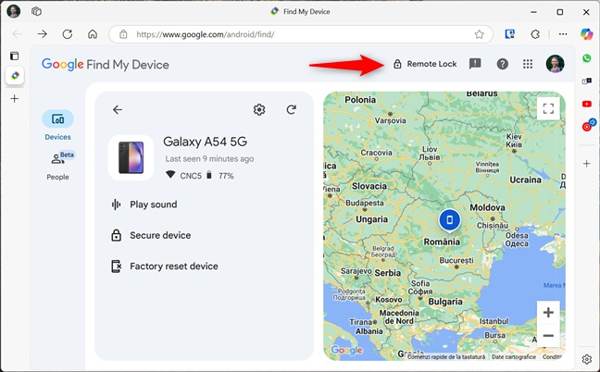
Task: Add this page to favorites
Action: pos(479,34)
